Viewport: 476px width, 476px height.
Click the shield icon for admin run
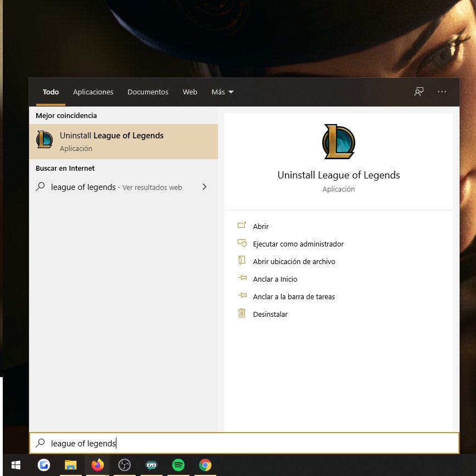242,243
